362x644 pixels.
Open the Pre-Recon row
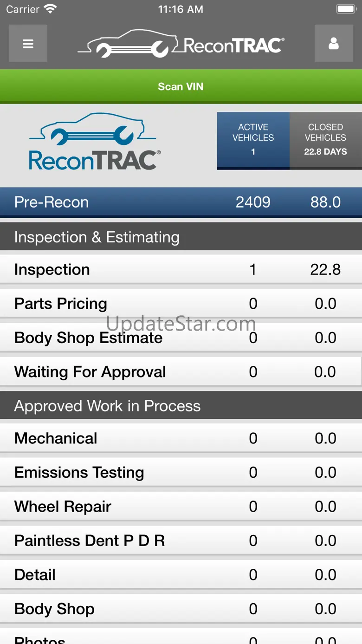(x=181, y=202)
